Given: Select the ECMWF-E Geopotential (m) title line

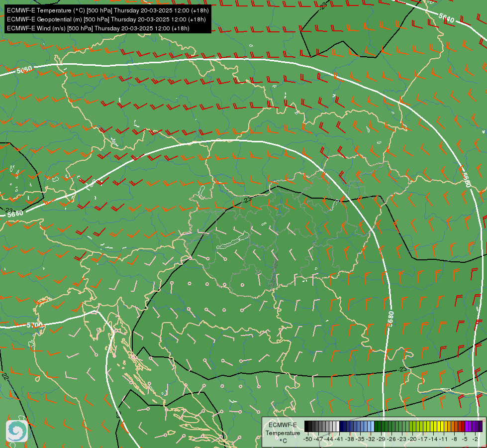Looking at the screenshot, I should click(106, 19).
